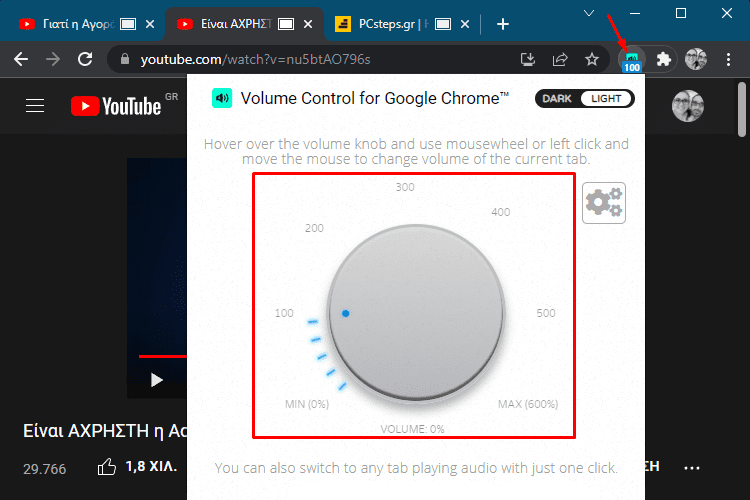The width and height of the screenshot is (750, 500).
Task: Expand tab search dropdown chevron
Action: (589, 13)
